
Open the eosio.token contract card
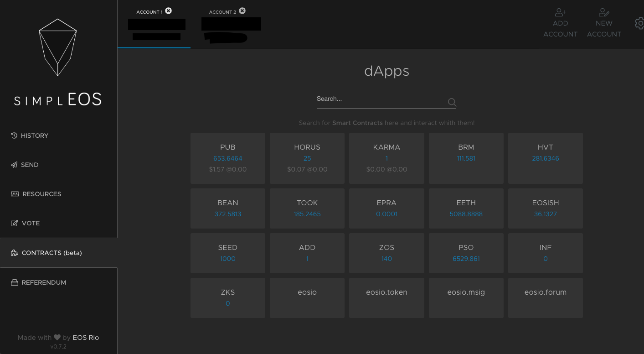386,298
